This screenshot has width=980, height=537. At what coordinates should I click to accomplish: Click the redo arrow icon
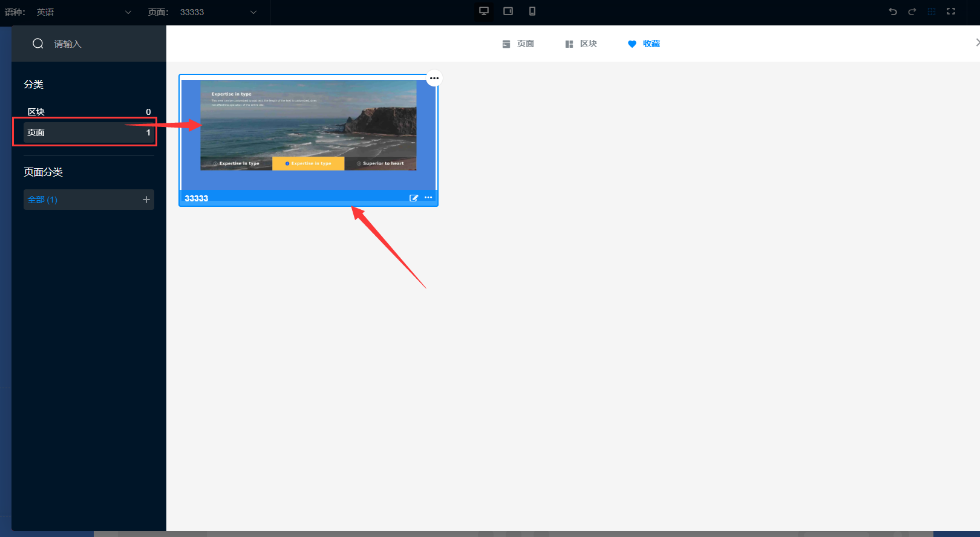[912, 11]
